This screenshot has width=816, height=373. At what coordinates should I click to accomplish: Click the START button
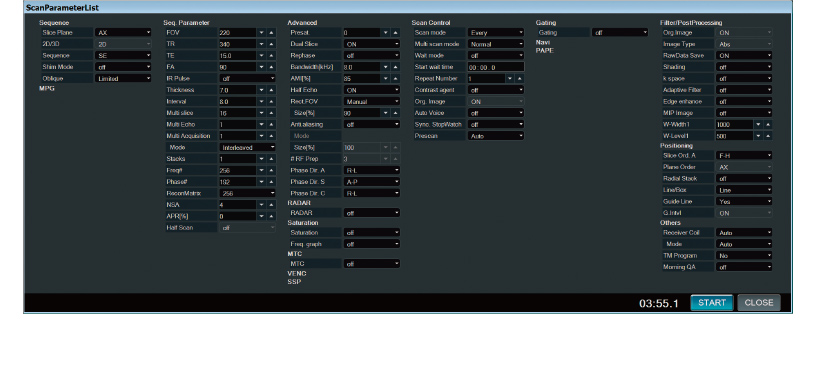[711, 303]
